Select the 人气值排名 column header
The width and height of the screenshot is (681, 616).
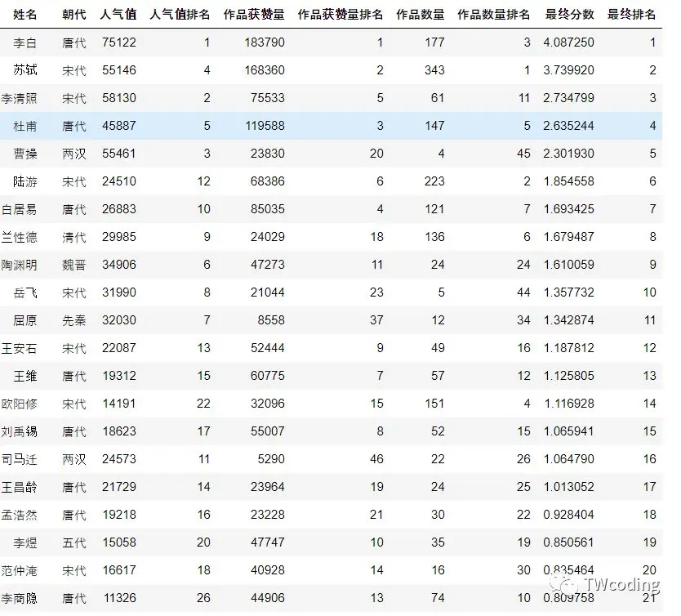click(180, 15)
